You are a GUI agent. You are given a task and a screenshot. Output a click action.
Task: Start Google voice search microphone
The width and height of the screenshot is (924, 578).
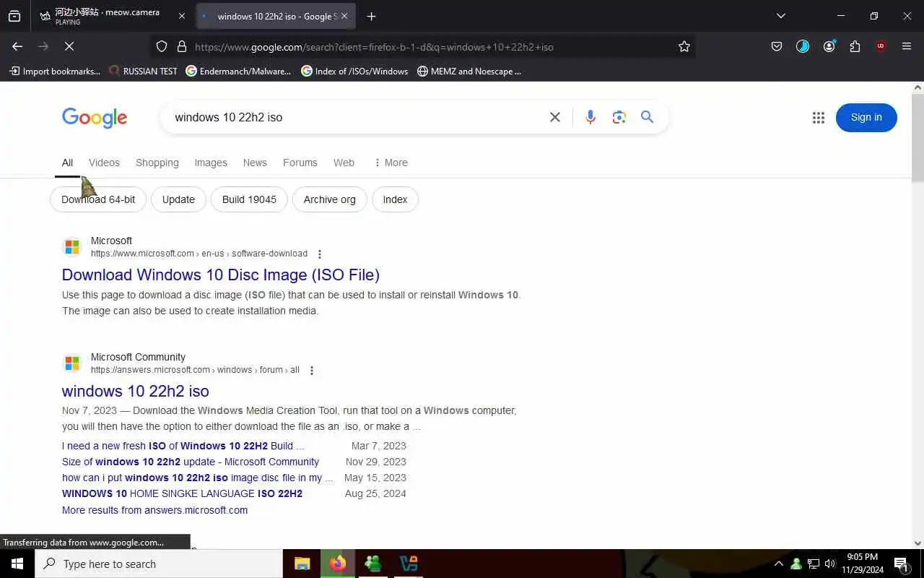590,117
